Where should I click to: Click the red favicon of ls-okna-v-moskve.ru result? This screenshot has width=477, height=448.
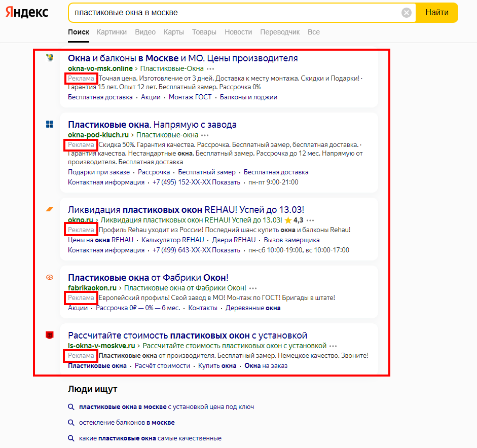(50, 335)
